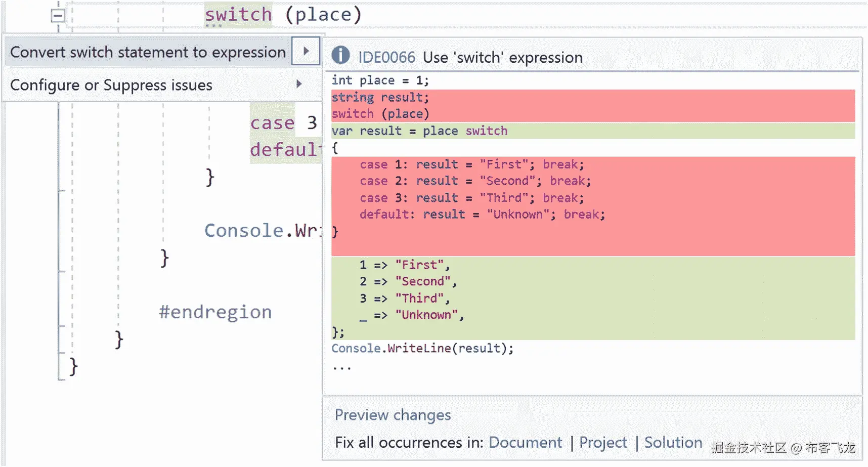Open the IDE0066 diagnostic ID link

pyautogui.click(x=386, y=57)
